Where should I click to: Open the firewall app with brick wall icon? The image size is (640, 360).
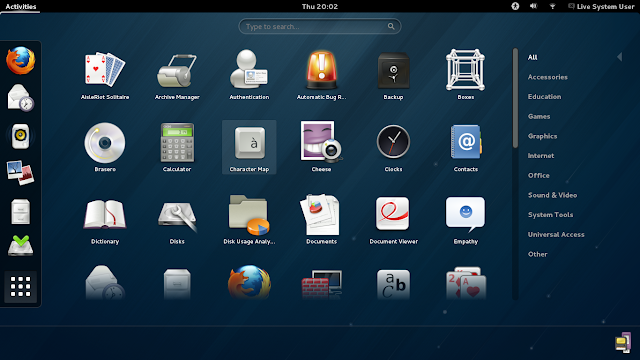321,284
